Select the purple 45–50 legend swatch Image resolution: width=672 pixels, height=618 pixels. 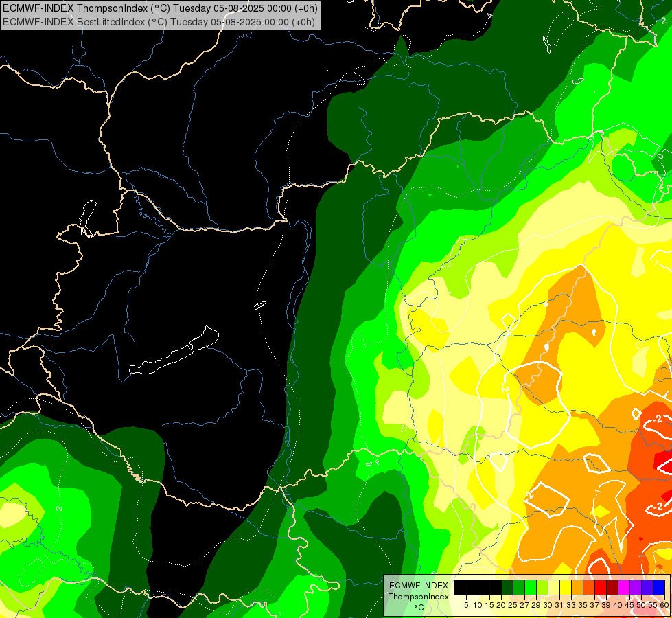[636, 588]
